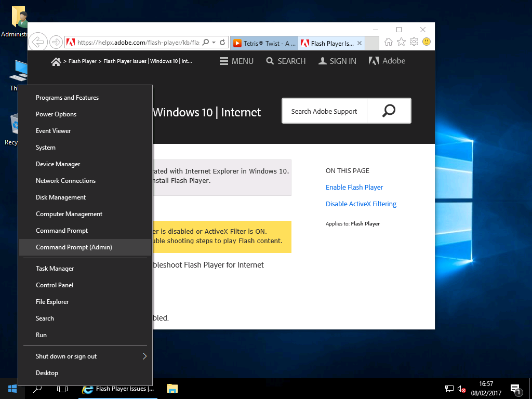
Task: Maximize the Internet Explorer window
Action: pos(399,30)
